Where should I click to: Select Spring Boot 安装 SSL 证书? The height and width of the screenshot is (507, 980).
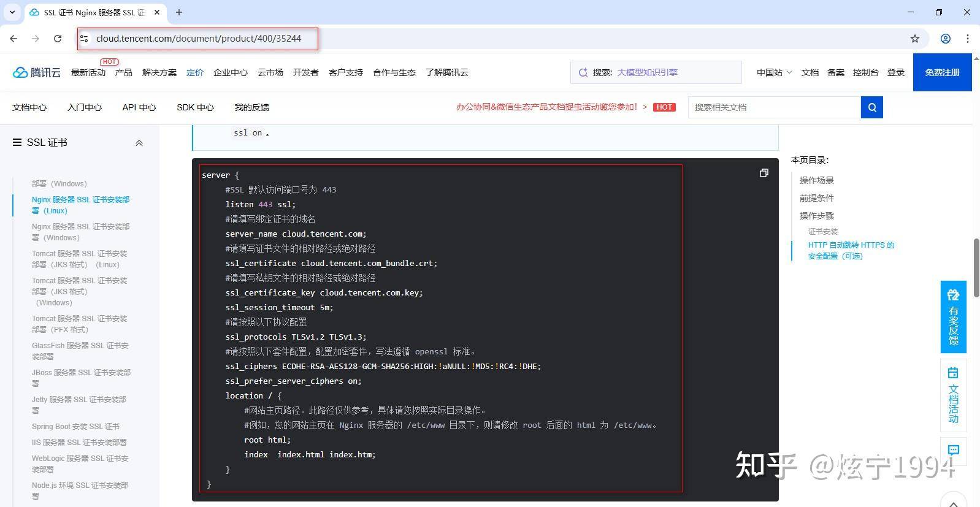click(x=75, y=426)
